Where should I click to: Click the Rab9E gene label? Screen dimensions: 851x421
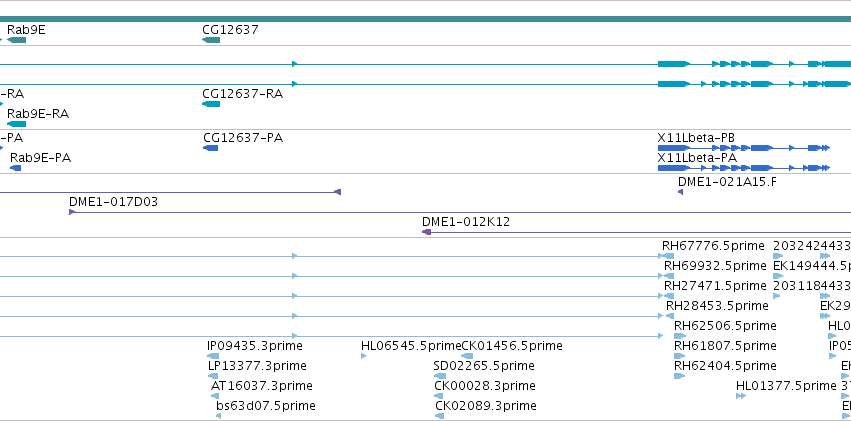[26, 30]
